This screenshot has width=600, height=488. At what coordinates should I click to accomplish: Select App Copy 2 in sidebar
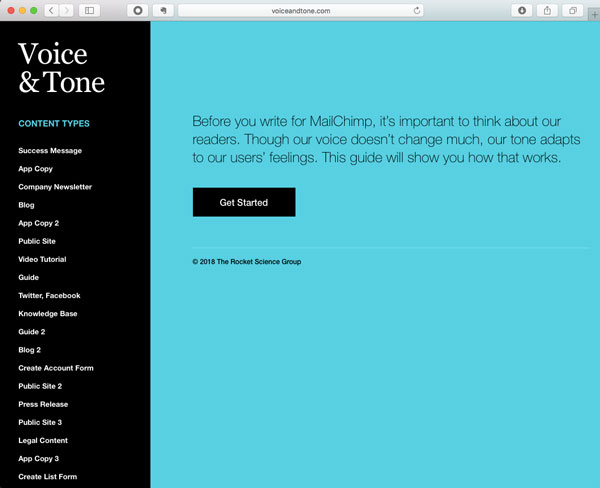click(x=39, y=223)
